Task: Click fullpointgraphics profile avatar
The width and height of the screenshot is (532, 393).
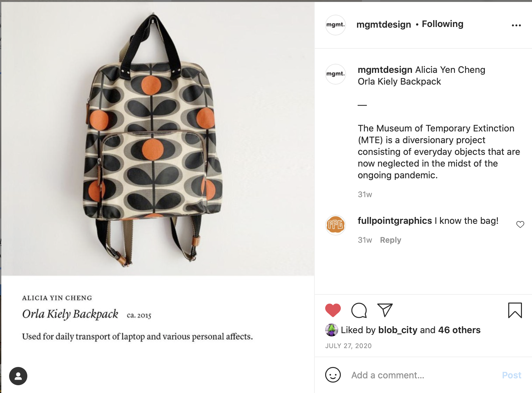Action: tap(335, 225)
